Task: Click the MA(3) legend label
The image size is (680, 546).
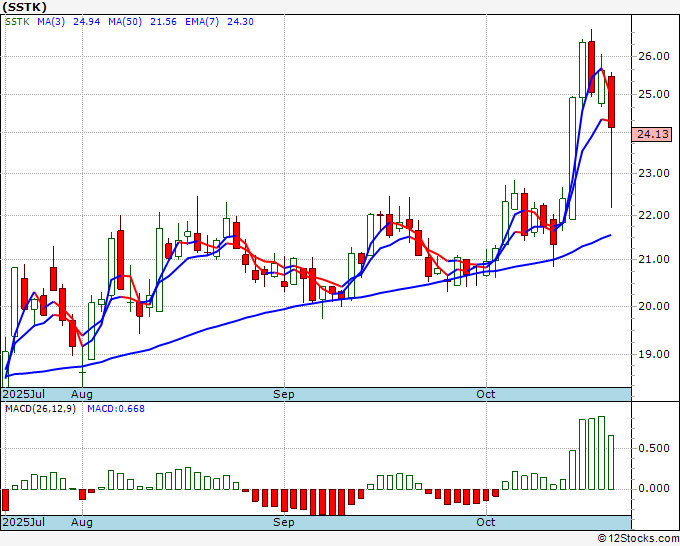Action: coord(51,22)
